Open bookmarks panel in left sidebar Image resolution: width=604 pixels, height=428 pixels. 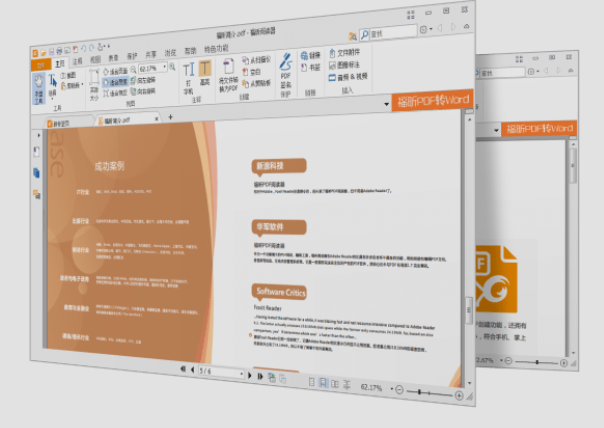(x=37, y=152)
